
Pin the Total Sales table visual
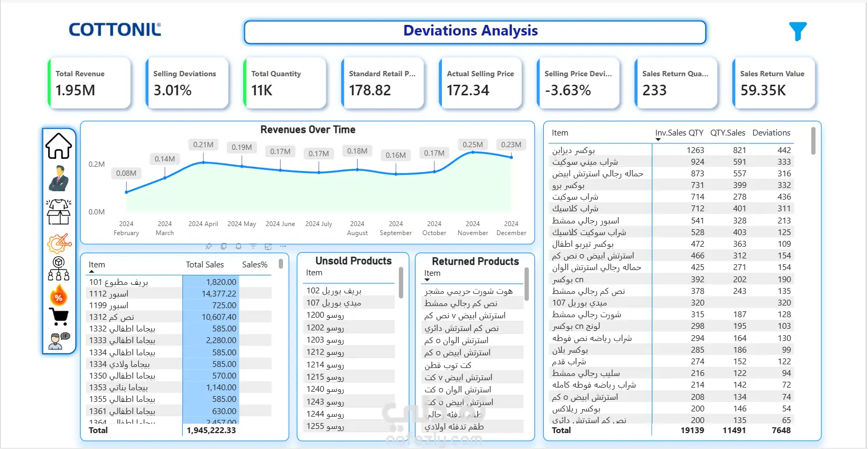pos(209,247)
